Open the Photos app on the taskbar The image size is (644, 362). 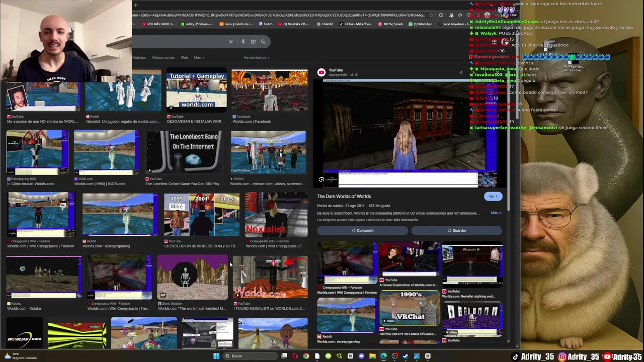[417, 356]
